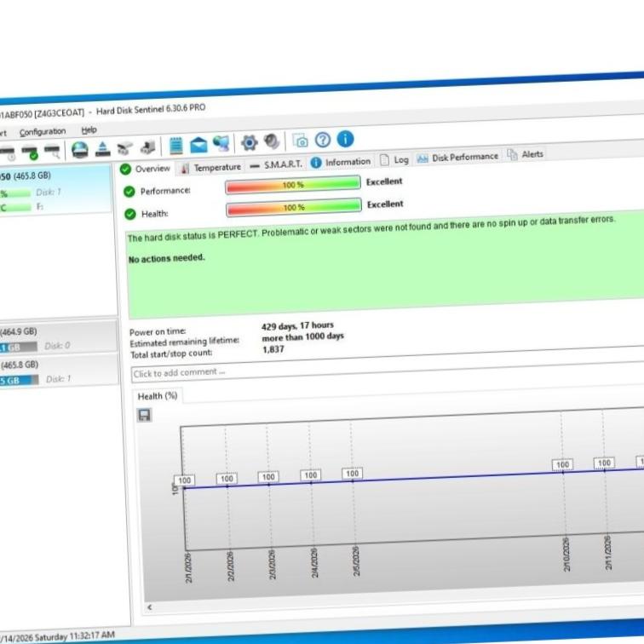
Task: Click the speaker sound toolbar icon
Action: coord(271,141)
